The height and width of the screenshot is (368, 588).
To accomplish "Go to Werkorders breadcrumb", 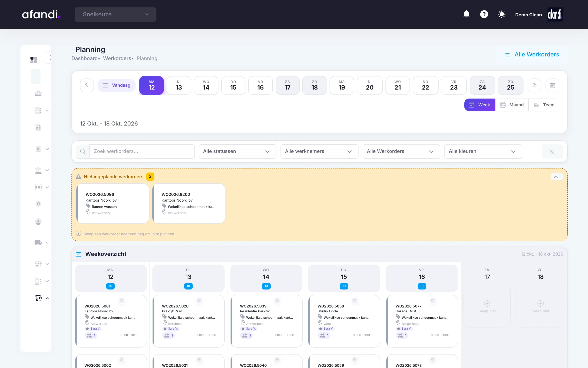I will tap(117, 58).
